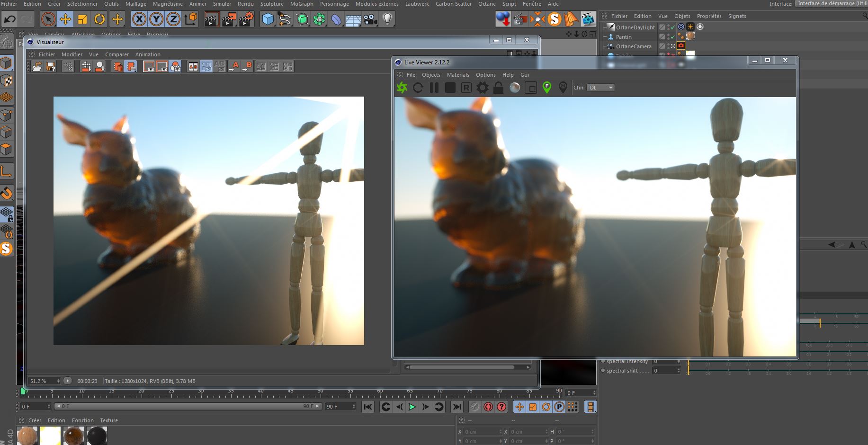Play the animation forward
Screen dimensions: 868x445
412,407
